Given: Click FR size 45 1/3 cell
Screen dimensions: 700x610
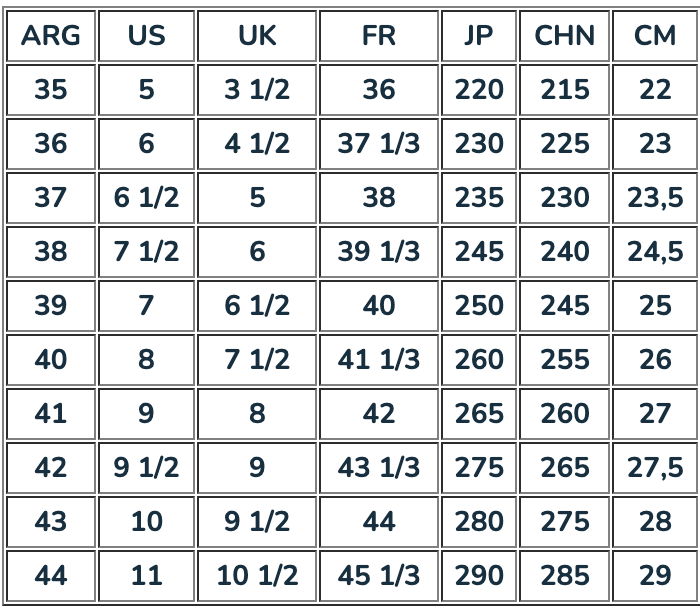Looking at the screenshot, I should pos(379,576).
